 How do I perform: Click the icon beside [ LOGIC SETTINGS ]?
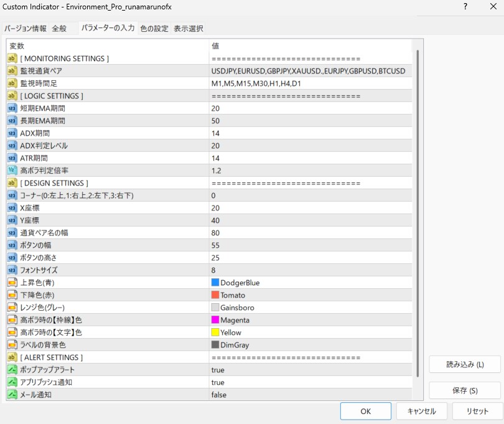[x=12, y=96]
